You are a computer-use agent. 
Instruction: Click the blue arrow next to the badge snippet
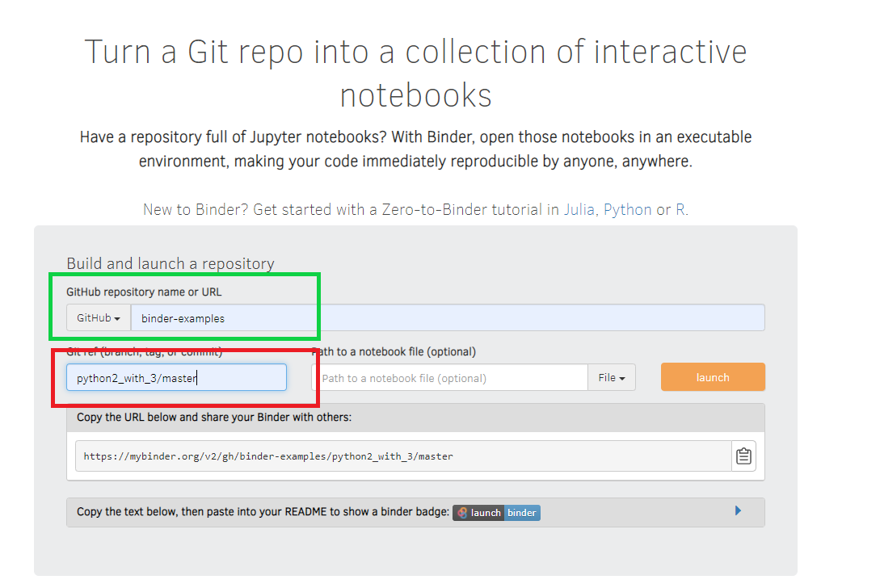pos(737,511)
